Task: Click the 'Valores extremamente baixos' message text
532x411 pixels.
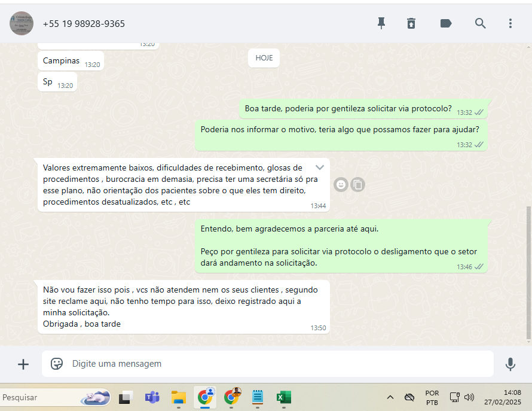Action: point(180,185)
